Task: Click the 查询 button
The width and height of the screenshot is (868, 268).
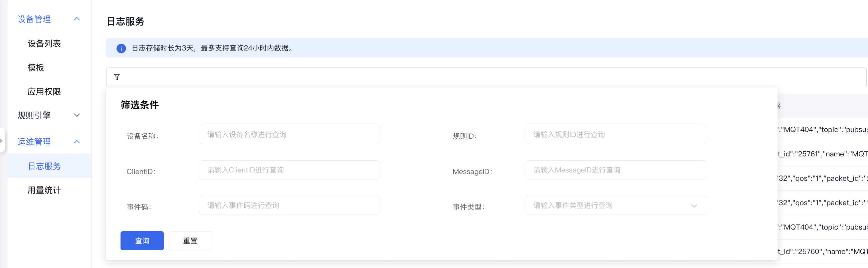Action: [x=142, y=241]
